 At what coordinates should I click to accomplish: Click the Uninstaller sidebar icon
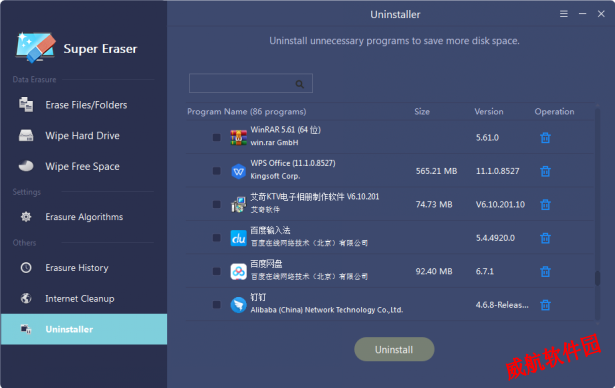point(26,329)
